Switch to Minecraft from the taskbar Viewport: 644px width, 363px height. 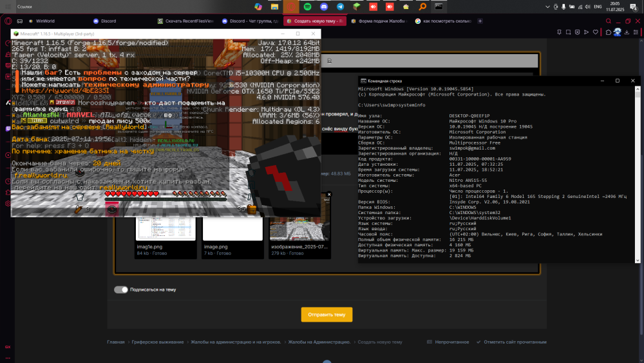[x=357, y=6]
